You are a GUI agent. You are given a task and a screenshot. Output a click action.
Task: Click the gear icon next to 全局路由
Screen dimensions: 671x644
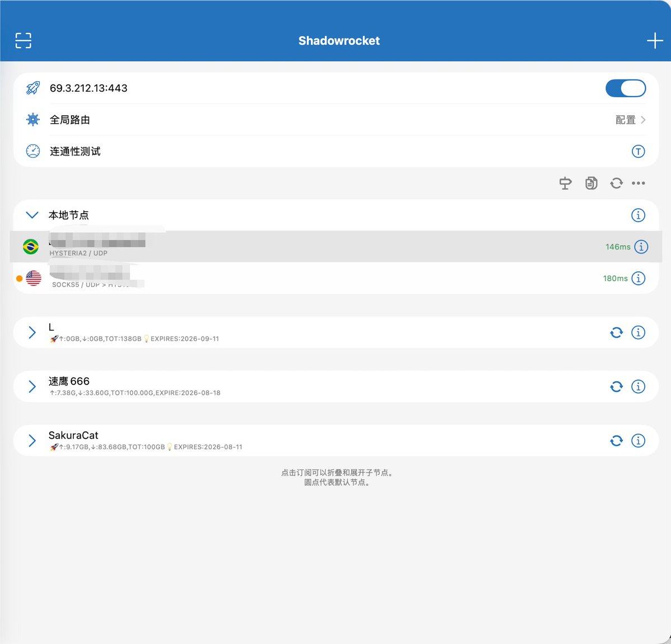(x=33, y=119)
